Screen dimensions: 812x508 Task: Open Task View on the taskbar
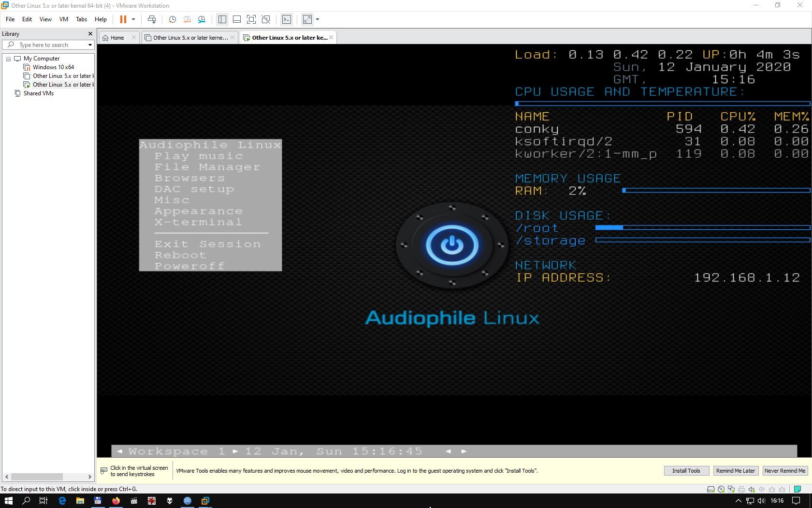point(43,501)
